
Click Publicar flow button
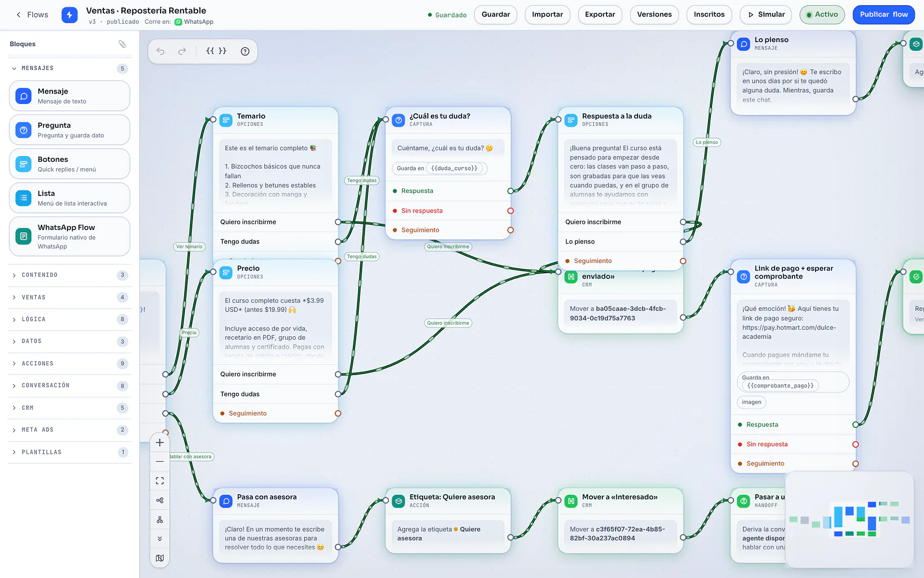[884, 14]
